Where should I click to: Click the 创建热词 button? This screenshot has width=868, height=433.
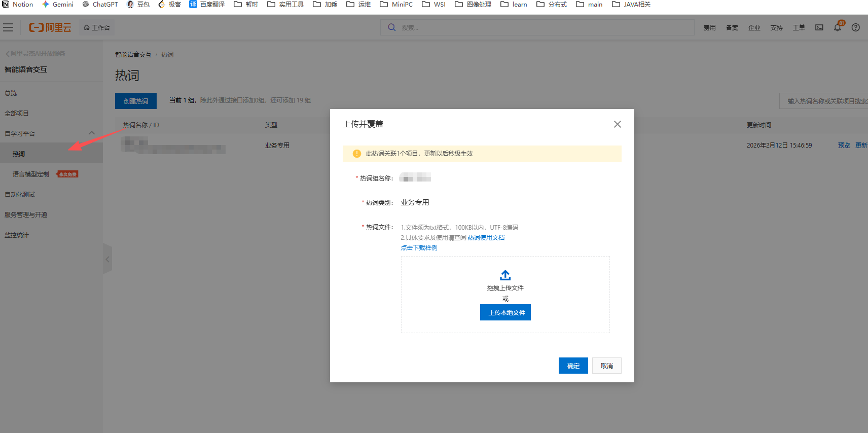(x=136, y=101)
